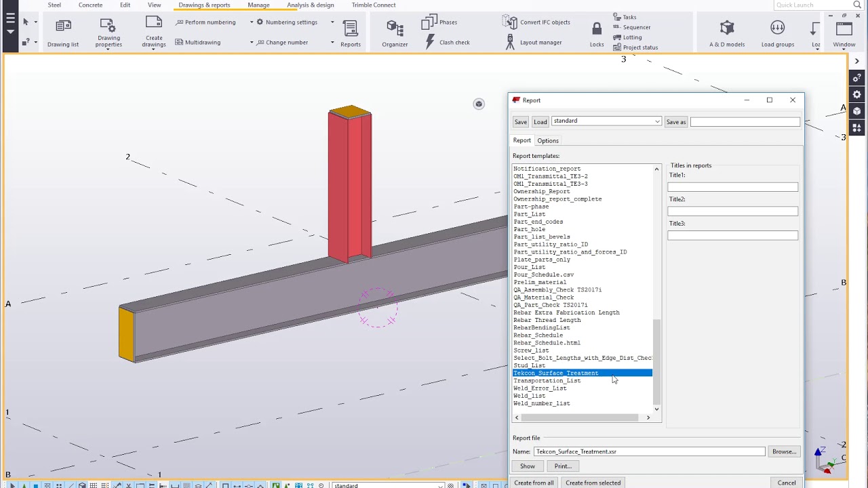This screenshot has width=868, height=488.
Task: Click the Save as name field
Action: [x=745, y=121]
